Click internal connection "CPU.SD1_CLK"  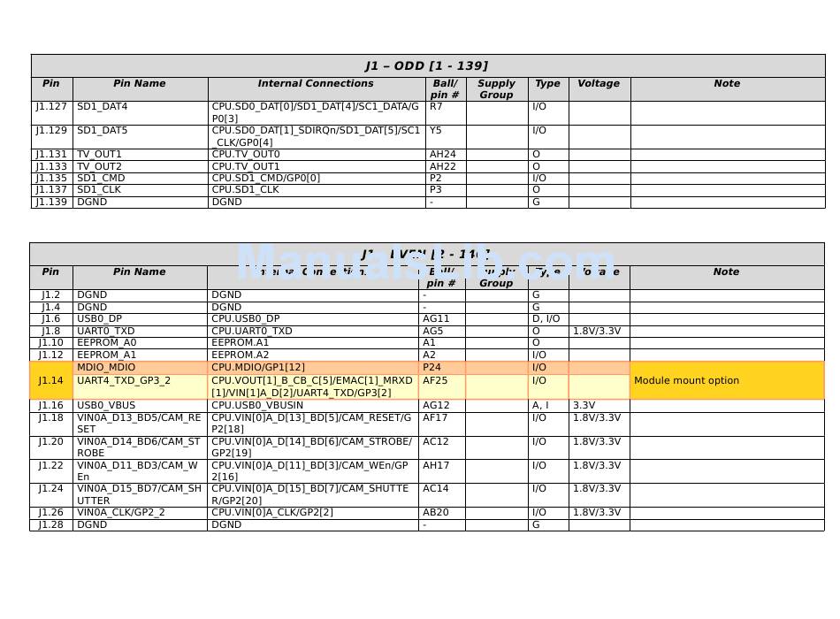tap(245, 190)
